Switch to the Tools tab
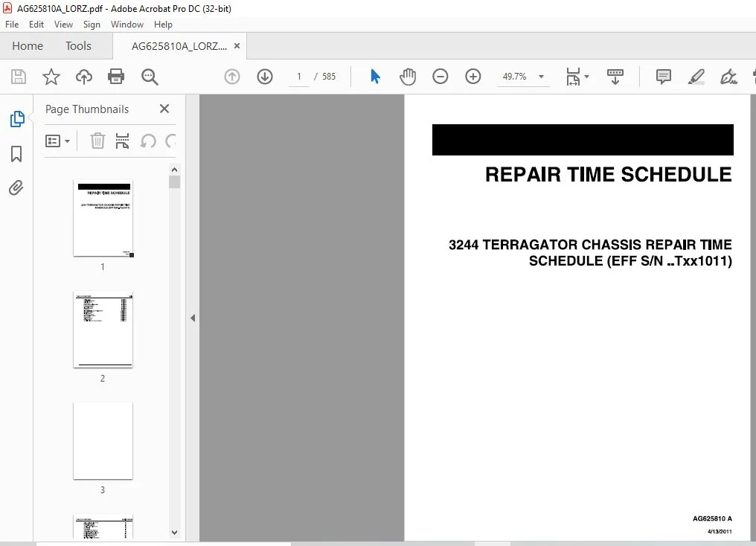This screenshot has width=756, height=546. (78, 46)
